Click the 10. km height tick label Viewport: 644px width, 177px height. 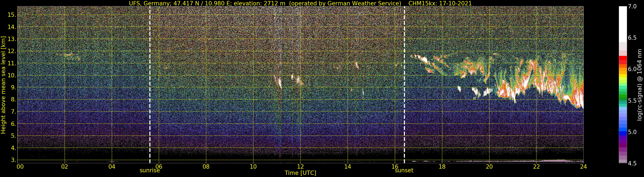point(12,75)
